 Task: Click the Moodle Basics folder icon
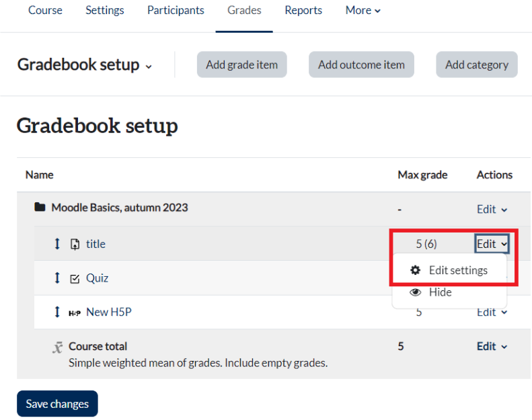(x=40, y=207)
